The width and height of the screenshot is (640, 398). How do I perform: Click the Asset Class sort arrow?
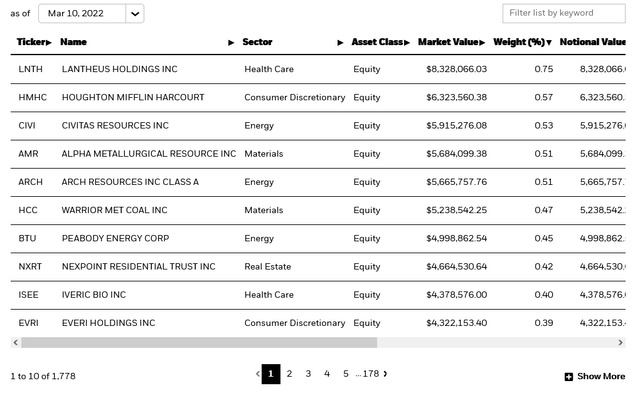click(x=407, y=42)
